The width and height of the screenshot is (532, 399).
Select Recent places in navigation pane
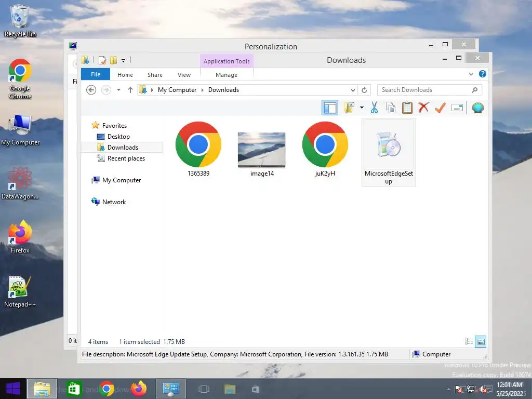(126, 158)
